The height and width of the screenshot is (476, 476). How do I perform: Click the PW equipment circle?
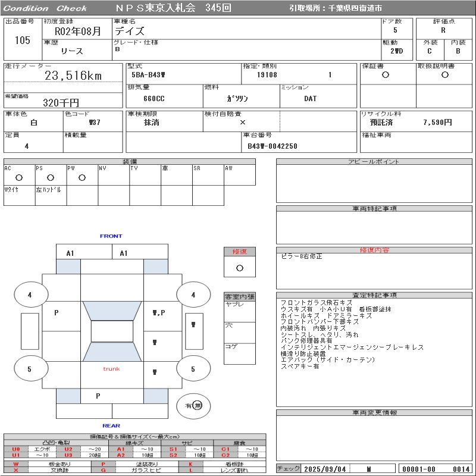coord(82,177)
